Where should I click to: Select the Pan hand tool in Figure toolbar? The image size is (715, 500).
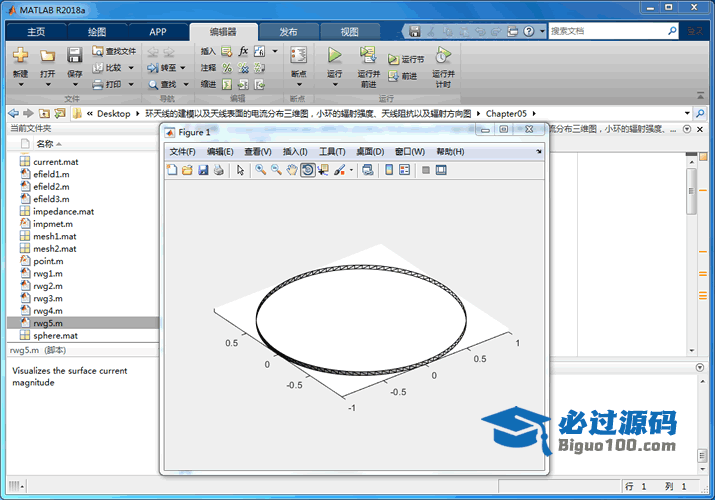point(292,170)
